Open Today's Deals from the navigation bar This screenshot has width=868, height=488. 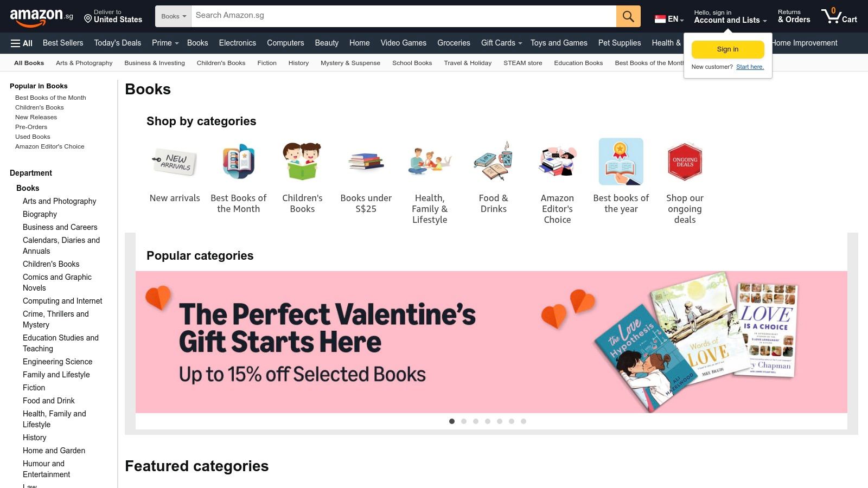click(x=117, y=43)
